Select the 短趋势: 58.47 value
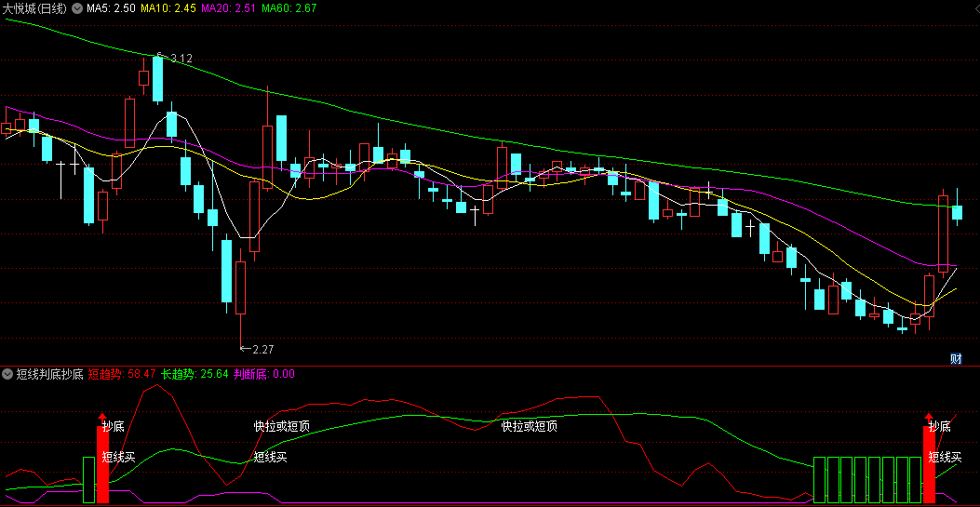980x507 pixels. point(122,374)
